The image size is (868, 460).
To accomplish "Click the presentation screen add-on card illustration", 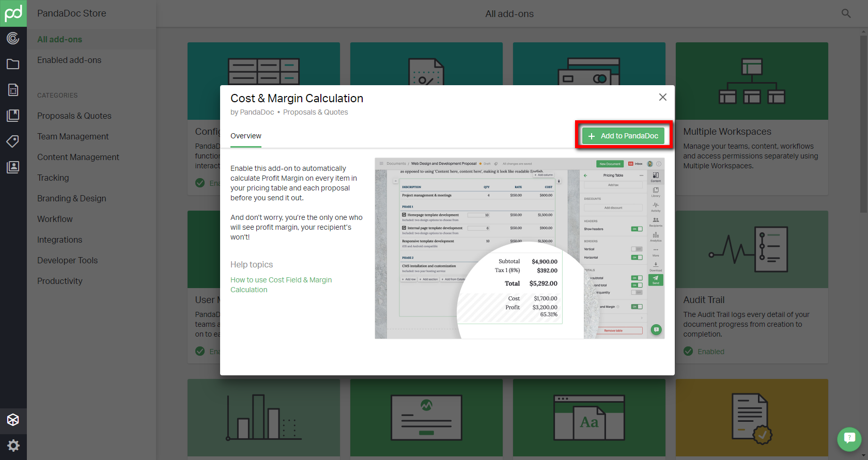I will click(x=426, y=418).
